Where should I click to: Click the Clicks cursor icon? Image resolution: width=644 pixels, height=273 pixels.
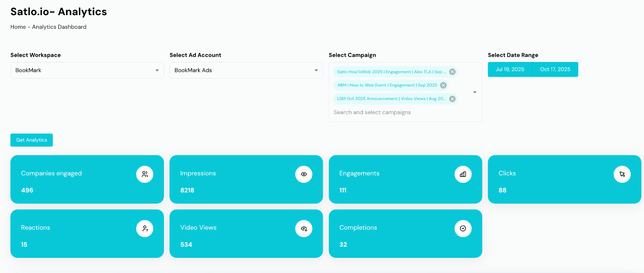pos(622,174)
